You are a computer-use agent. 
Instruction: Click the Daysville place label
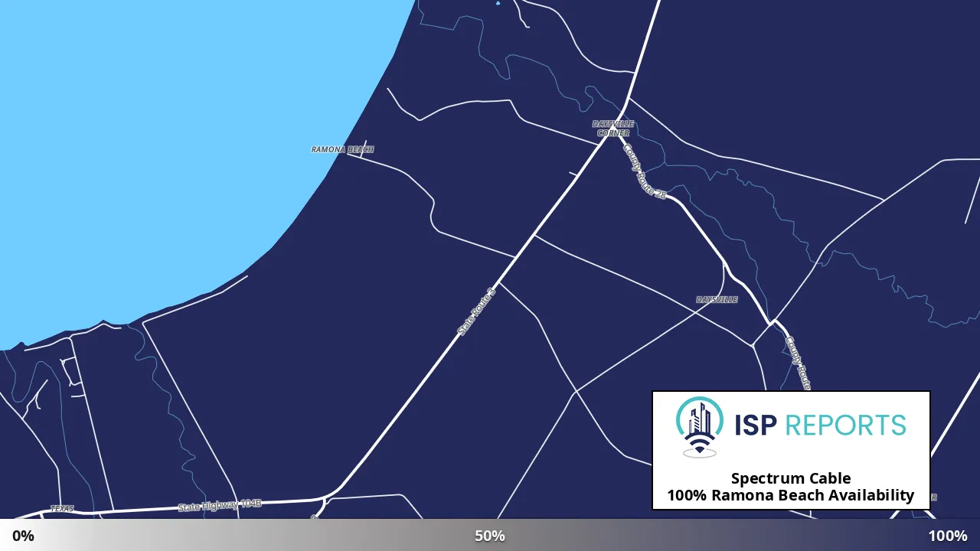coord(717,300)
